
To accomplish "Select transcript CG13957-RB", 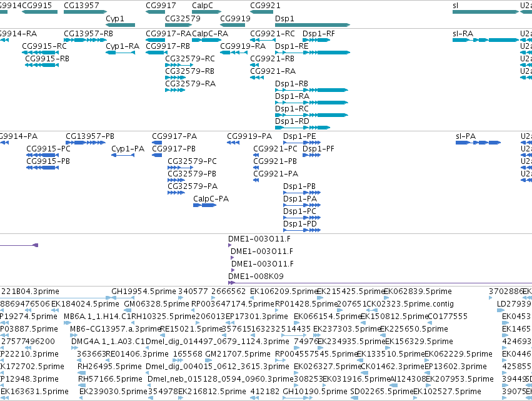I will (85, 40).
